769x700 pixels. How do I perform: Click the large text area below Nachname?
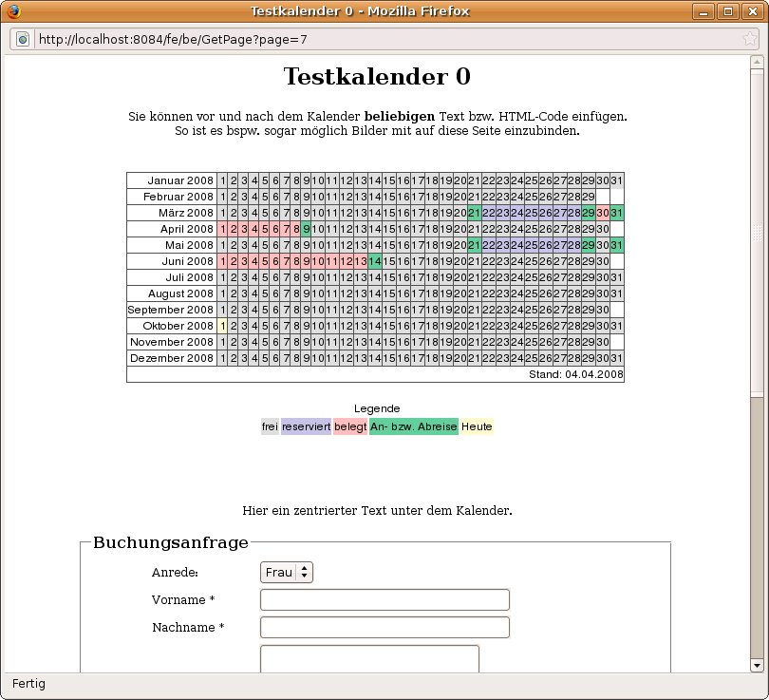(369, 659)
